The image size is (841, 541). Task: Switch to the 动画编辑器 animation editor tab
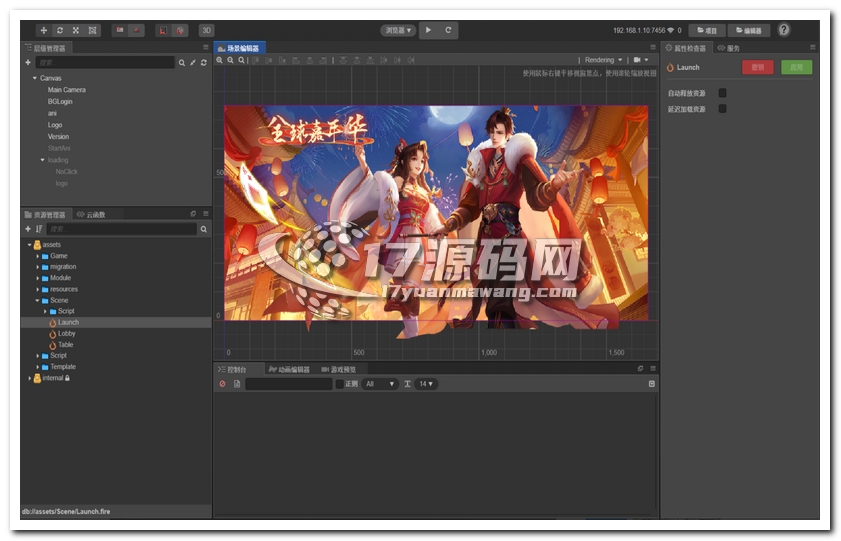tap(290, 370)
